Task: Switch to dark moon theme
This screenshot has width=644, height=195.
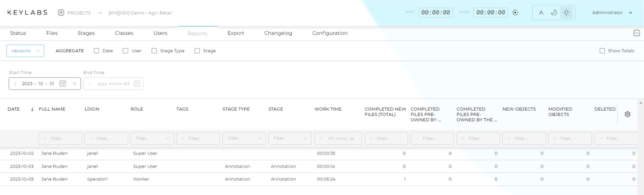Action: (x=554, y=13)
